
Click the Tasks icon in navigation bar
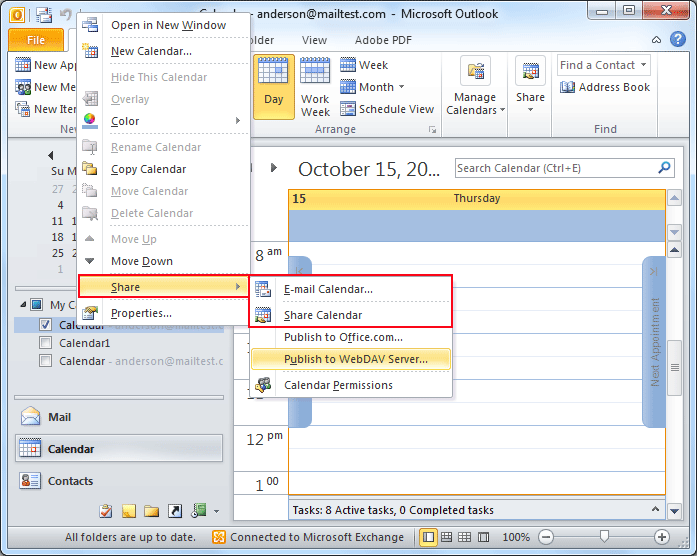tap(106, 511)
